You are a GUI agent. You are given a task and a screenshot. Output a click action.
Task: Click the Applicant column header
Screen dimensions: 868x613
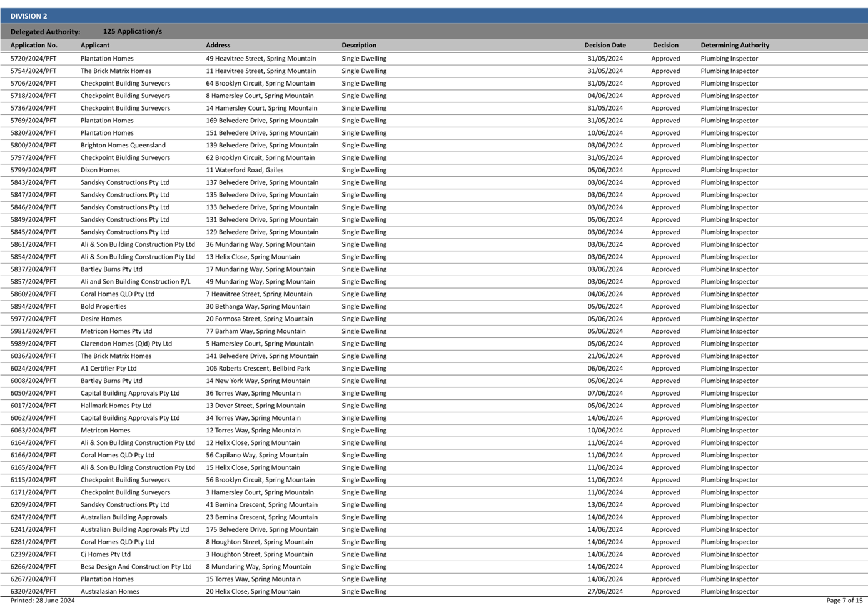[x=95, y=45]
